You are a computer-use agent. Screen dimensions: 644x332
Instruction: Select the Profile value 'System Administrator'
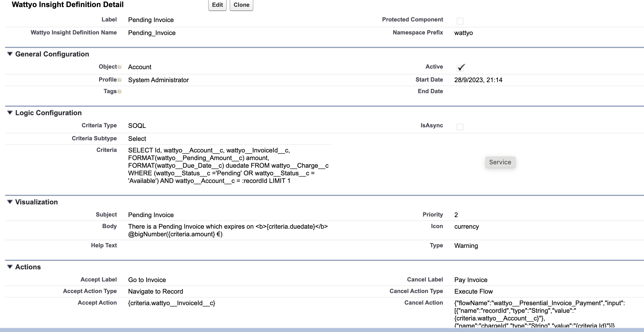(x=158, y=80)
